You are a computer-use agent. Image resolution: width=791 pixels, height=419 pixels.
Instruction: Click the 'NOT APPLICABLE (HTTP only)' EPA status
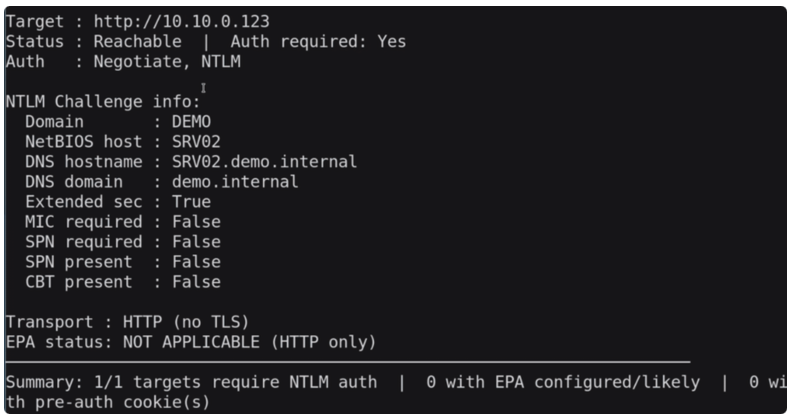(249, 342)
